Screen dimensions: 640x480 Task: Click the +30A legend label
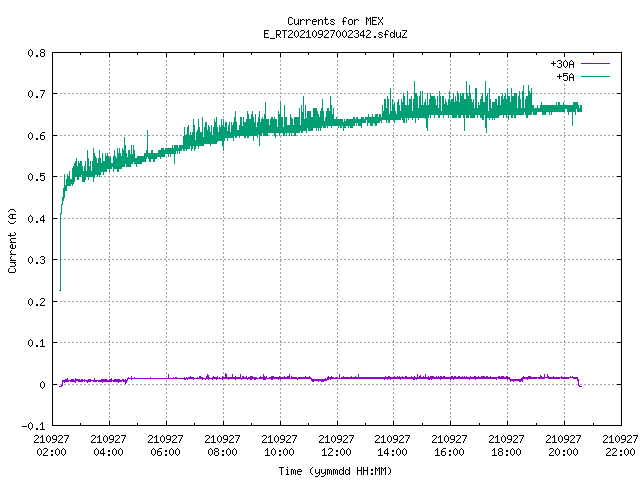pyautogui.click(x=562, y=64)
